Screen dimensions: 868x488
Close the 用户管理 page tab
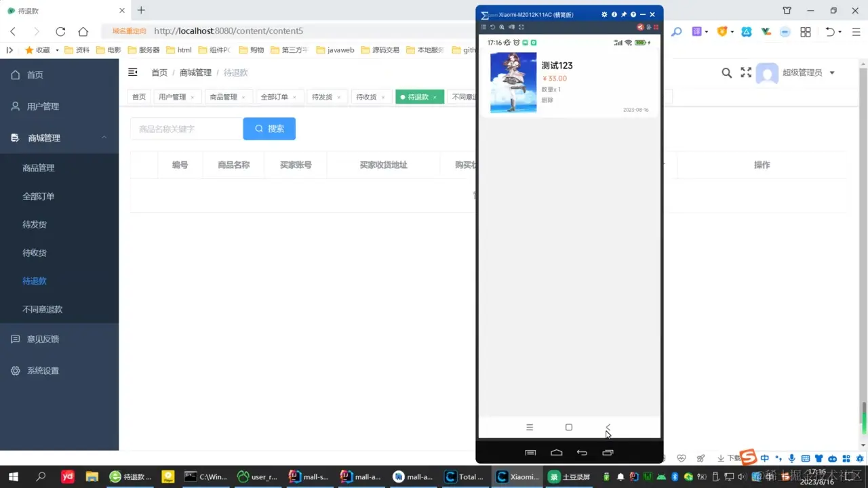pyautogui.click(x=192, y=98)
